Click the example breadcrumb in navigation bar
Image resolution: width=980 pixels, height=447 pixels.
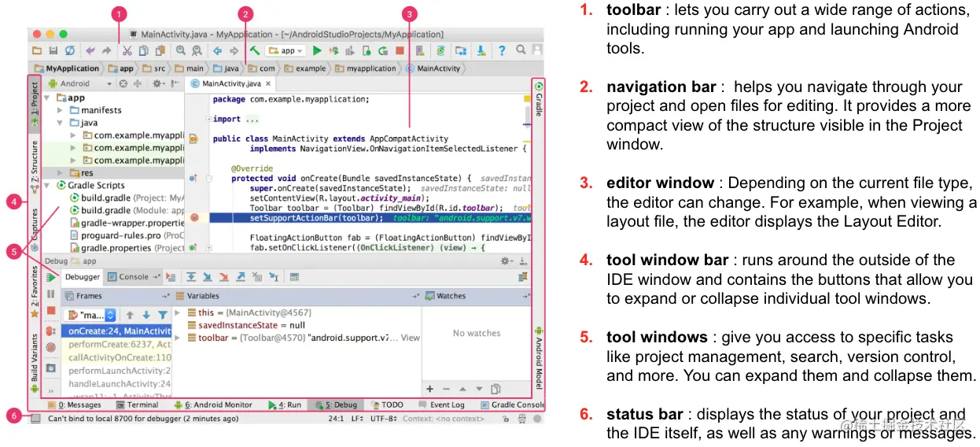click(x=304, y=68)
